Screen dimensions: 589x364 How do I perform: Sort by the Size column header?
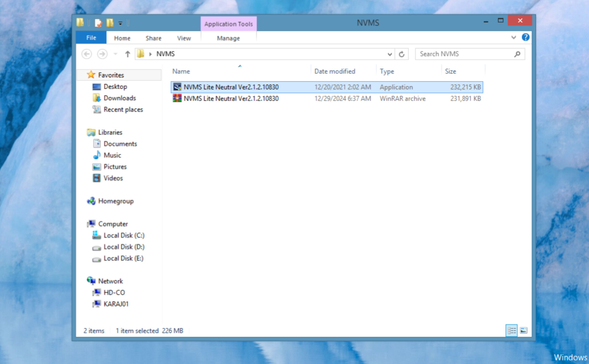450,71
